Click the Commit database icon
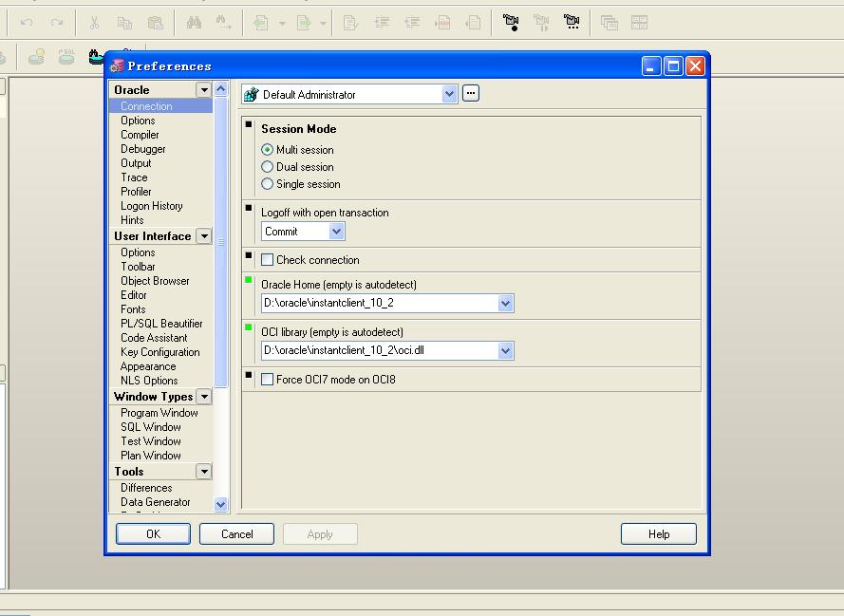844x616 pixels. [x=36, y=56]
